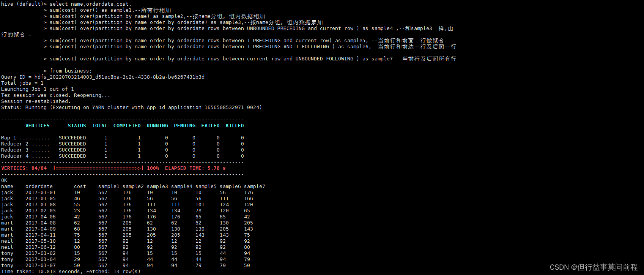Click the COMPLETED column header
The width and height of the screenshot is (644, 275).
[127, 126]
